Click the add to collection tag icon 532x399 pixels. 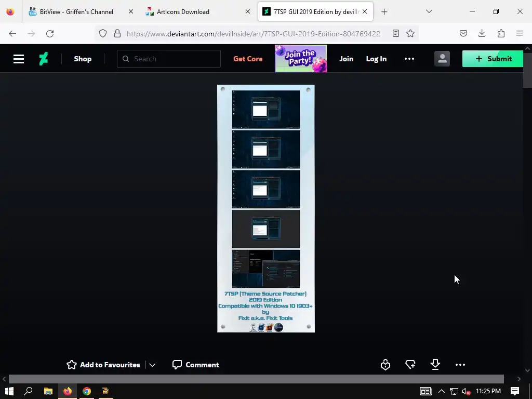pyautogui.click(x=410, y=365)
